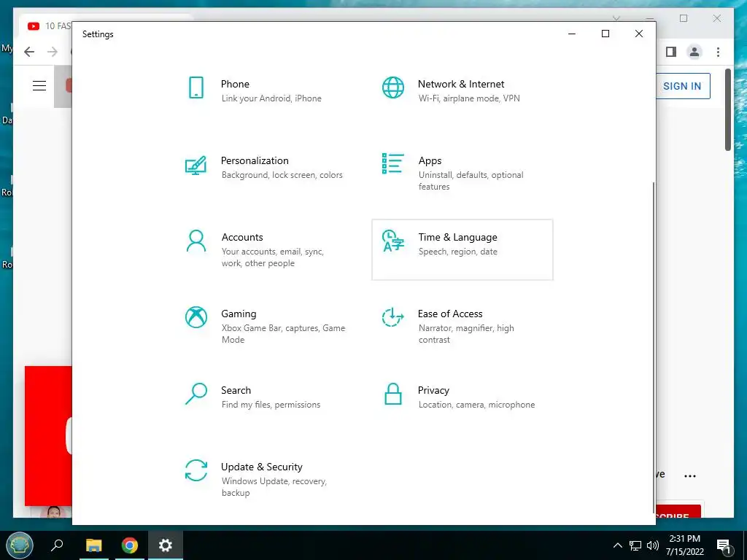Open Chrome's tab search chevron
This screenshot has height=560, width=747.
[616, 18]
